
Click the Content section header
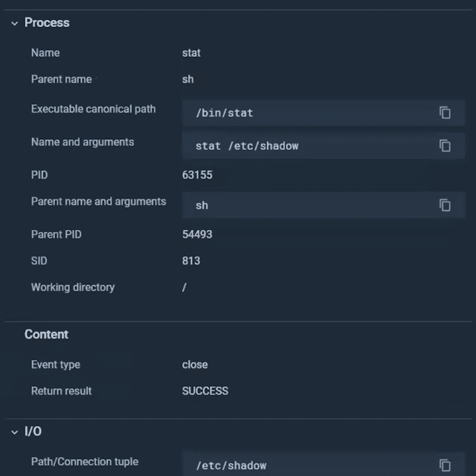pos(46,334)
